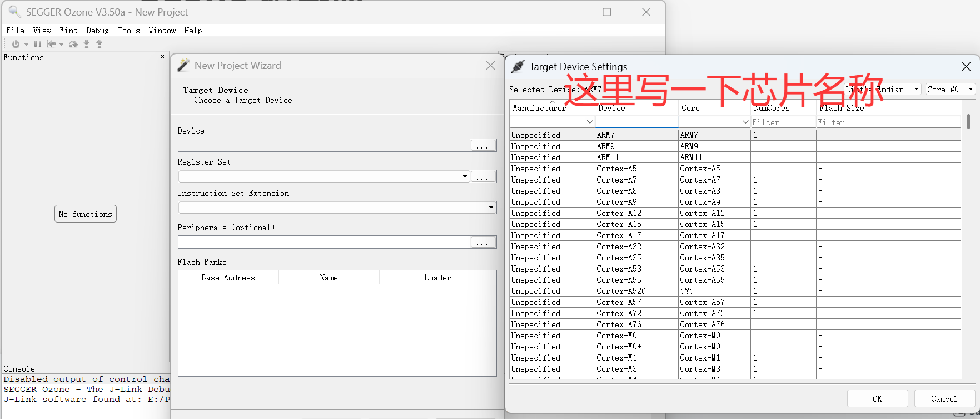The width and height of the screenshot is (980, 419).
Task: Click the power/start debug session icon
Action: pos(16,44)
